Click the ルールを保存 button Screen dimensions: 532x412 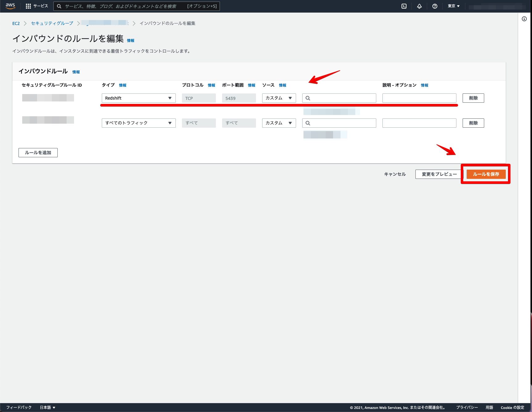tap(486, 174)
